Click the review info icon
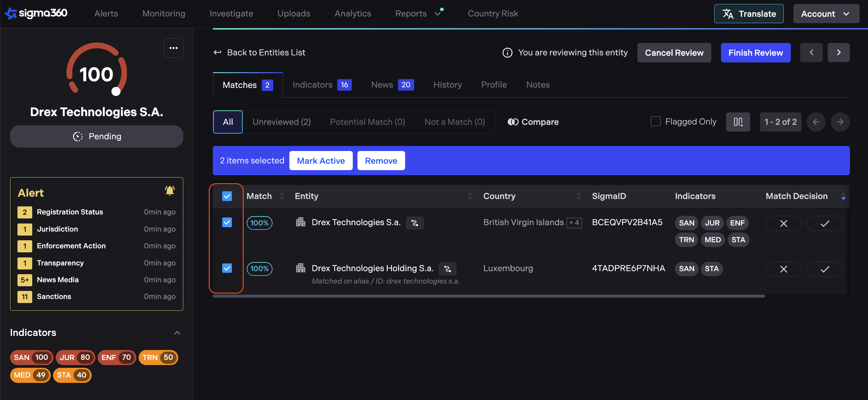The image size is (868, 400). pos(507,53)
